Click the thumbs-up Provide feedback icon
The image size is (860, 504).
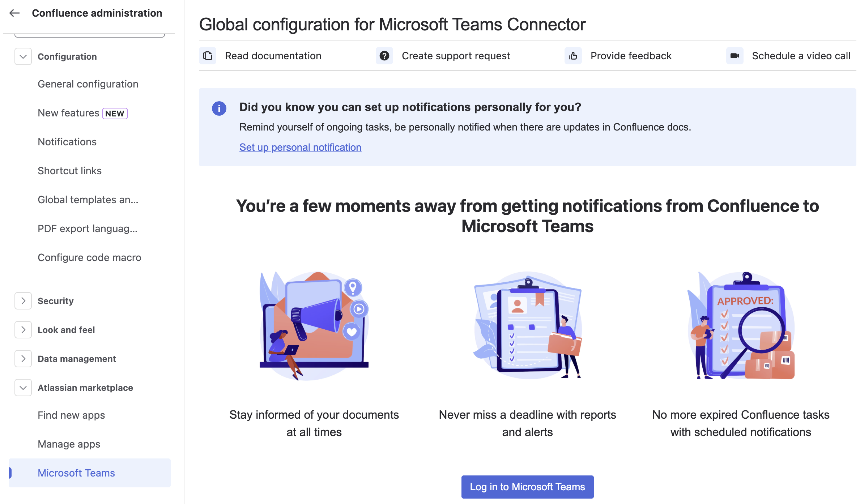(x=573, y=56)
